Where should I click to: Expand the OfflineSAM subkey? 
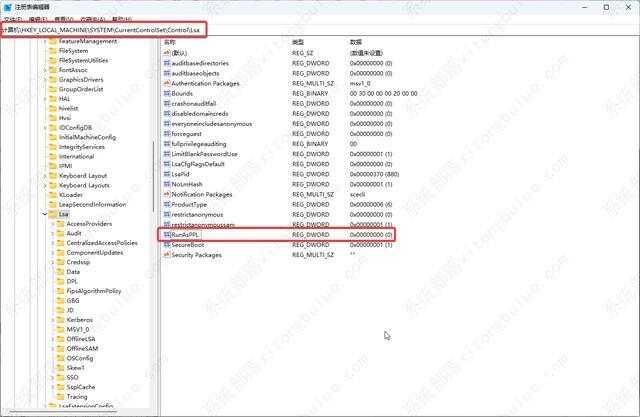53,349
